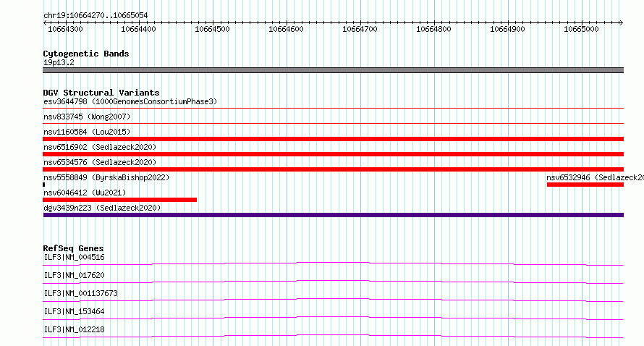The width and height of the screenshot is (644, 346).
Task: Click ruler tick label 10665000
Action: click(581, 29)
